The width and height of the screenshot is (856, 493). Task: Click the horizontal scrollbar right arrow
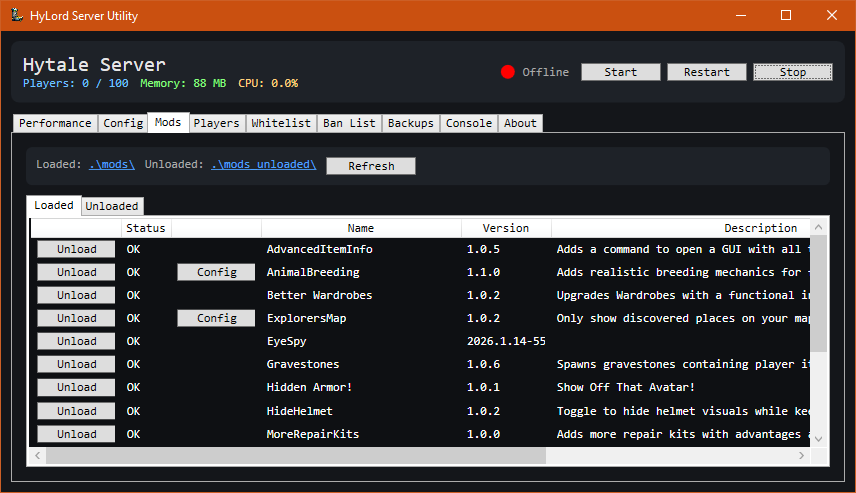(x=801, y=455)
